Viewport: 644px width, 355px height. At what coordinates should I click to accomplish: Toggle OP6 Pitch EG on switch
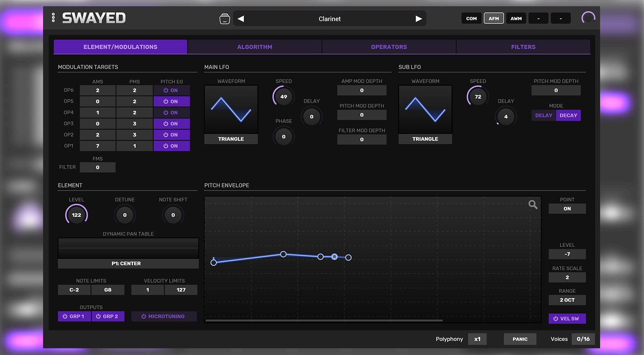[x=171, y=90]
